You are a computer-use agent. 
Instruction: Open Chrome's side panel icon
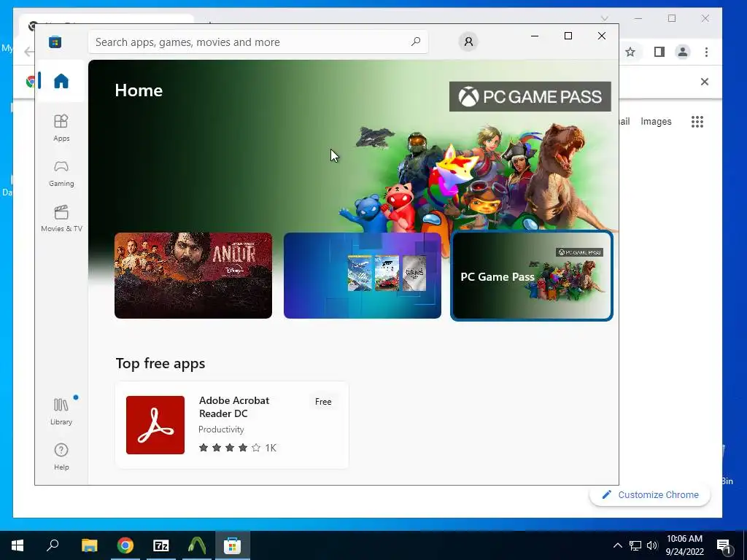659,52
